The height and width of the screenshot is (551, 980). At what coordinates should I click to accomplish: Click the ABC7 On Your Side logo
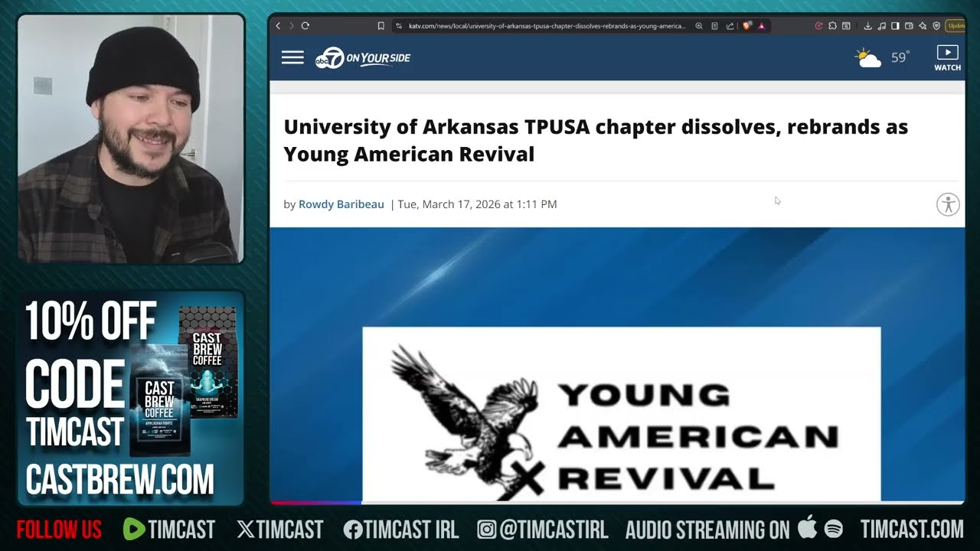coord(363,57)
